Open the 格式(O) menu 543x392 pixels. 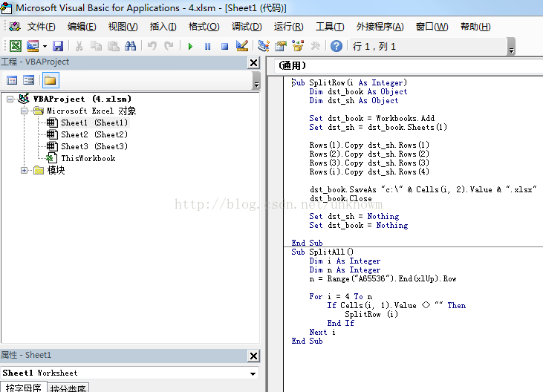coord(204,27)
